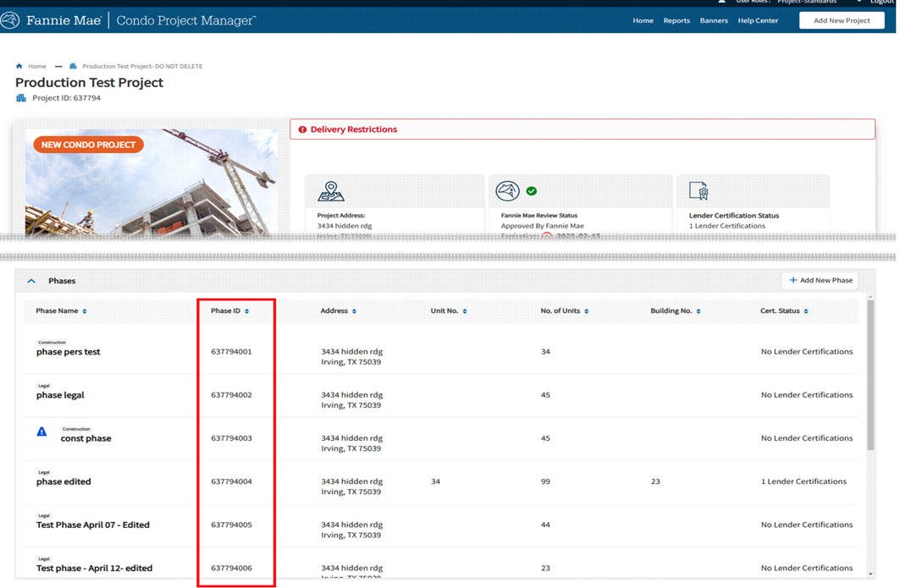
Task: Click the Fannie Mae logo icon
Action: coord(10,20)
